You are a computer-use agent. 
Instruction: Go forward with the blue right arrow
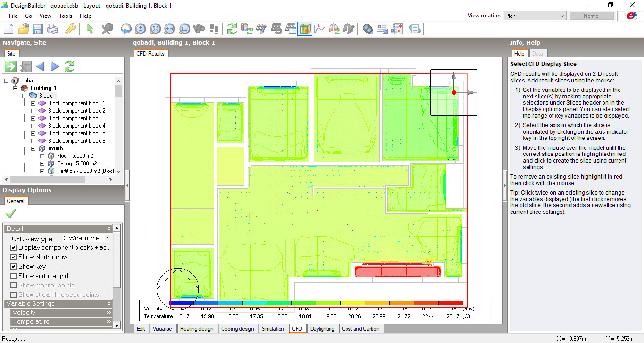tap(55, 66)
